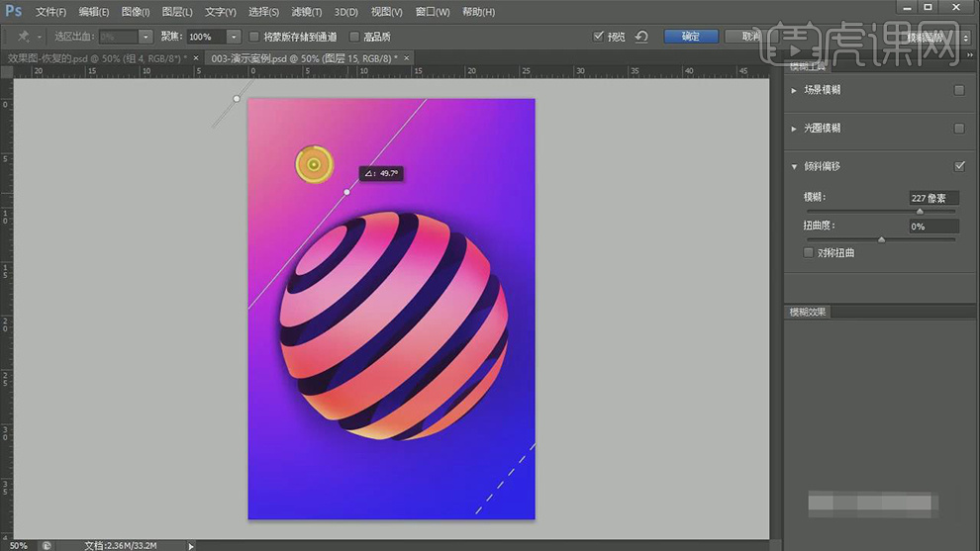Click the tilt-shift rotation handle near angle readout

[346, 192]
